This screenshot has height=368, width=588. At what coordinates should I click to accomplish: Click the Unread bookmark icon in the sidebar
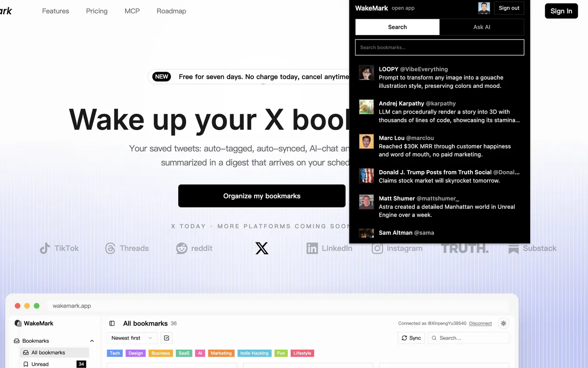point(26,364)
